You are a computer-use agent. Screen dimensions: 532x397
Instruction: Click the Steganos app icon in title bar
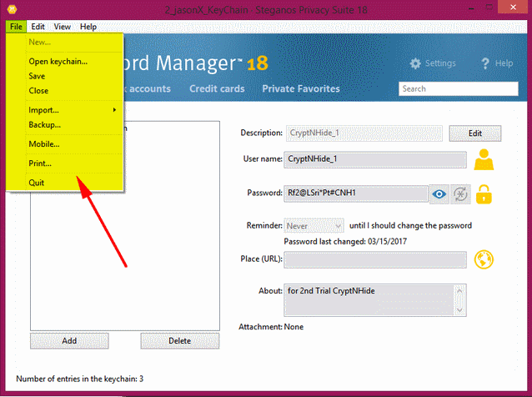12,9
